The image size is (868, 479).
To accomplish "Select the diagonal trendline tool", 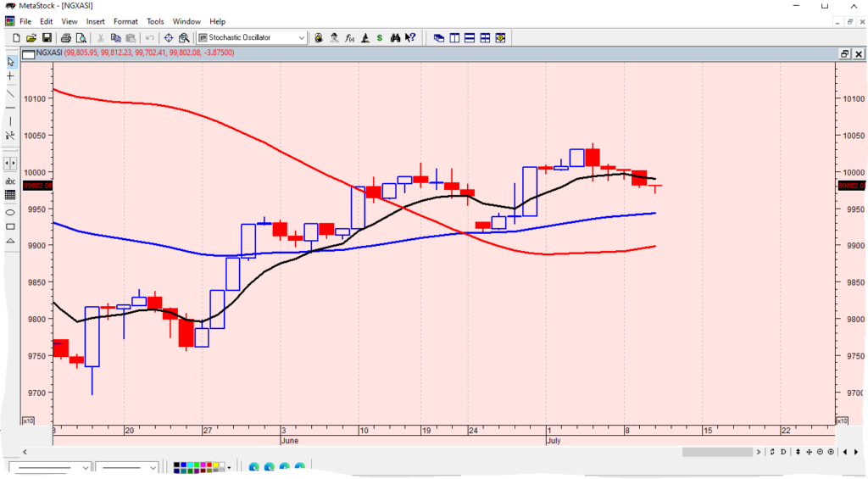I will coord(10,92).
